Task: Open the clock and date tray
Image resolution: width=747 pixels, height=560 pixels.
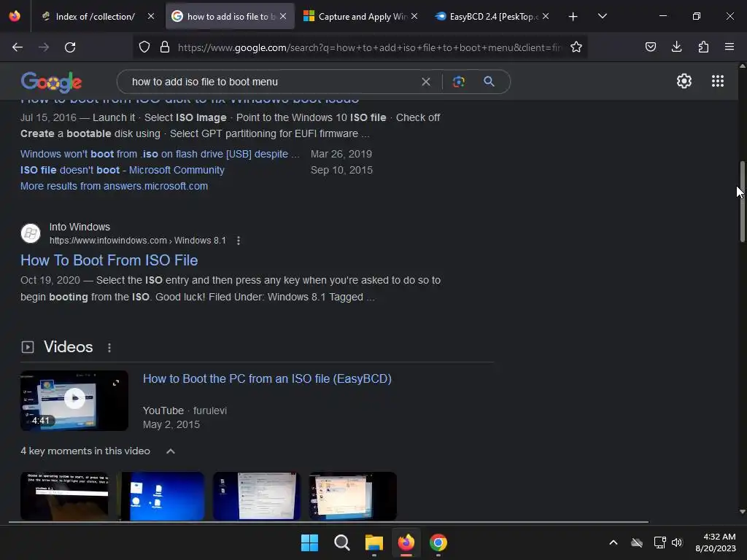Action: click(x=715, y=542)
